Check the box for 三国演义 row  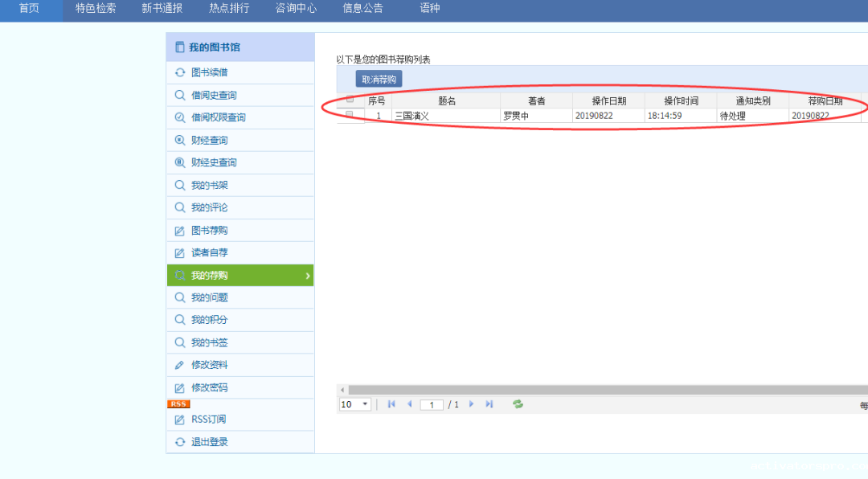coord(350,115)
